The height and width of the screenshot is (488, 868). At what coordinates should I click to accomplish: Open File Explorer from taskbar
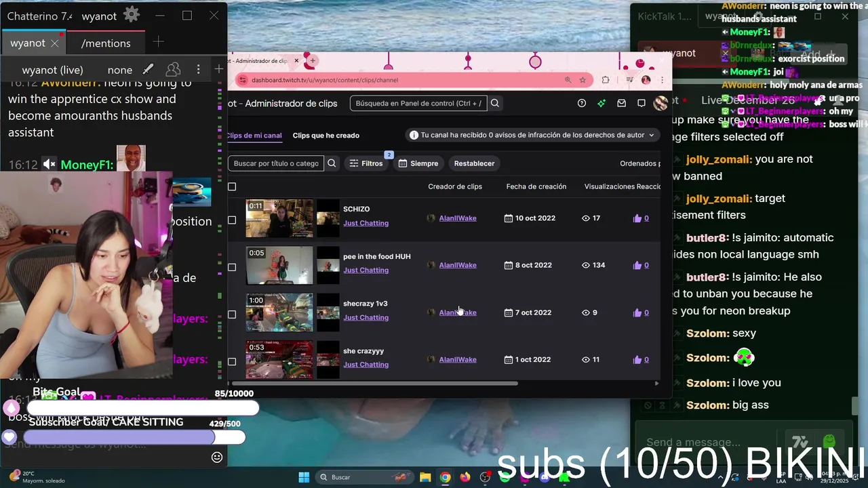425,477
